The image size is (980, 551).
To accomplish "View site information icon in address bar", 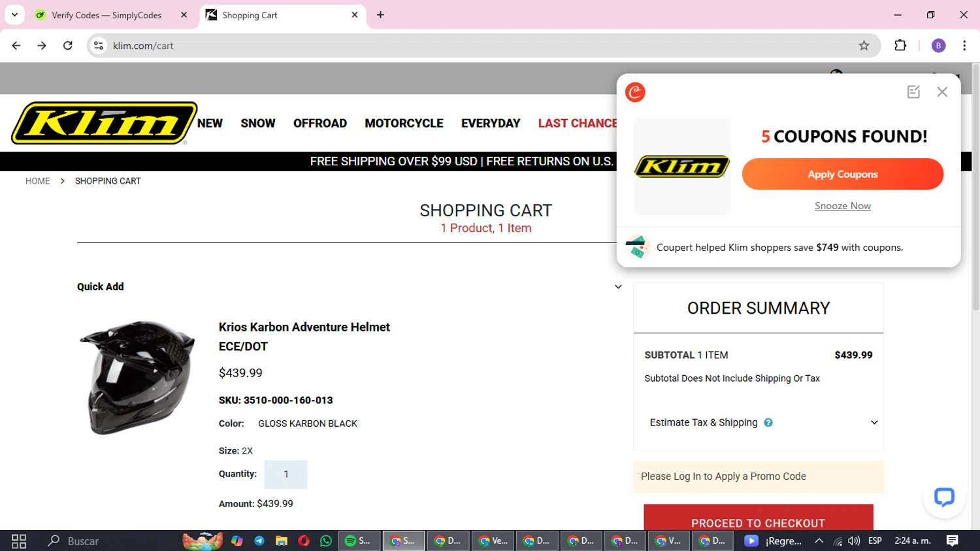I will point(99,46).
